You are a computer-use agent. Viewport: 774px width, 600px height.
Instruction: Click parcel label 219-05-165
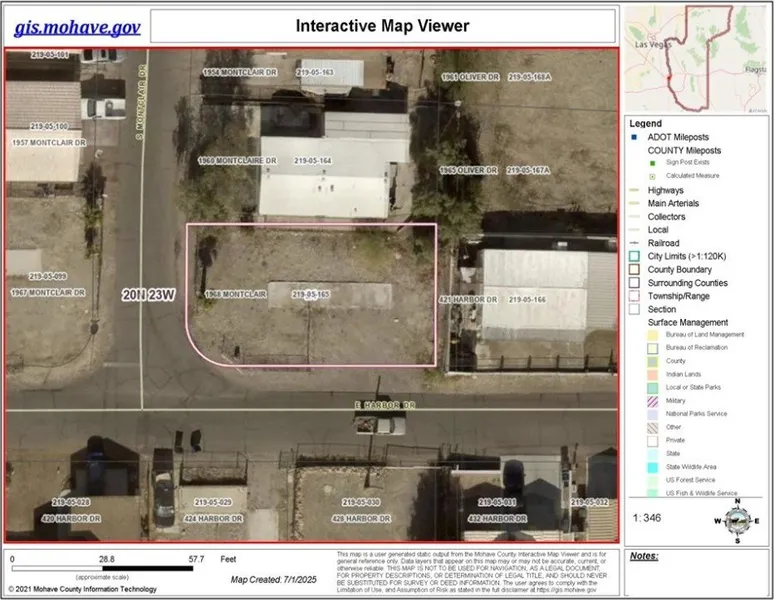click(311, 295)
